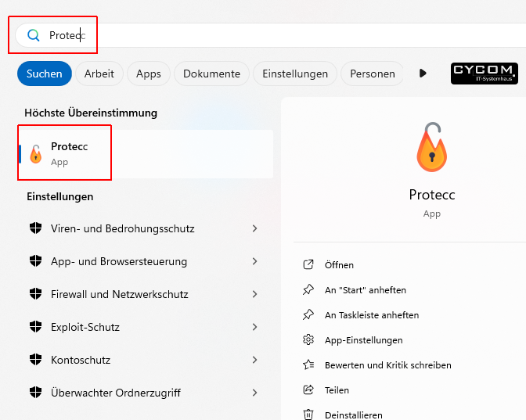Click shield icon beside Viren- und Bedrohungsschutz
This screenshot has height=420, width=526.
(x=35, y=228)
